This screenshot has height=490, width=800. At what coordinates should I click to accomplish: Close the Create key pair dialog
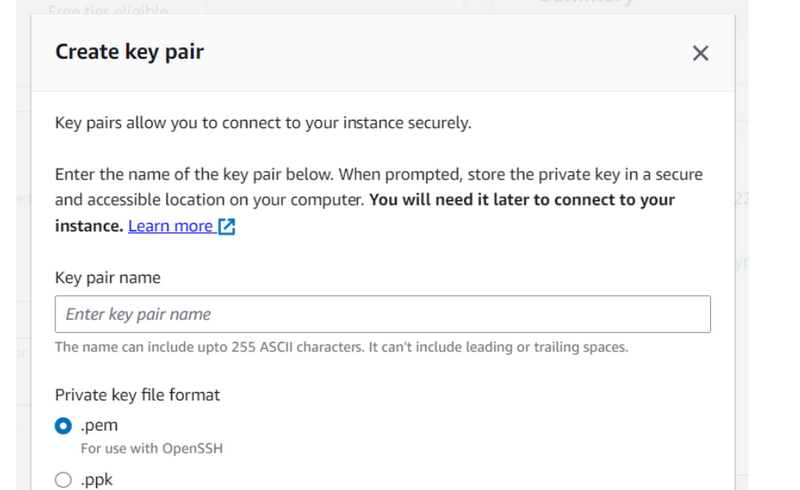pos(700,53)
